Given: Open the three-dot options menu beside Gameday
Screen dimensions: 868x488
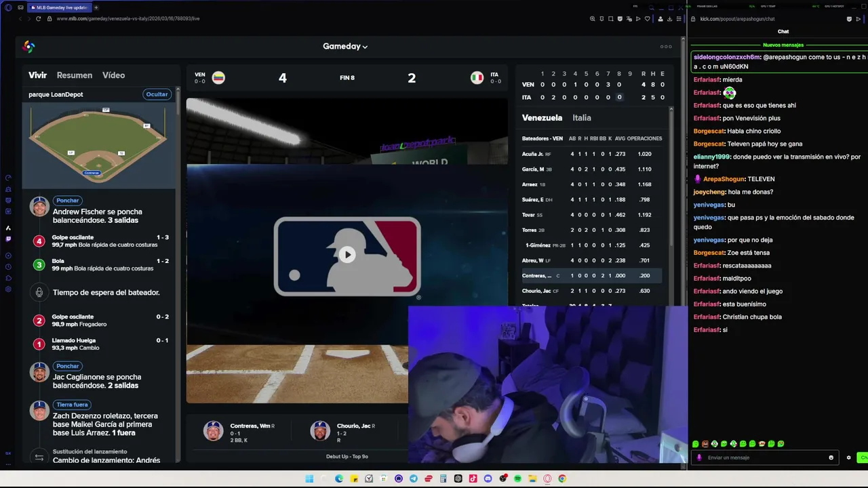Looking at the screenshot, I should [666, 46].
